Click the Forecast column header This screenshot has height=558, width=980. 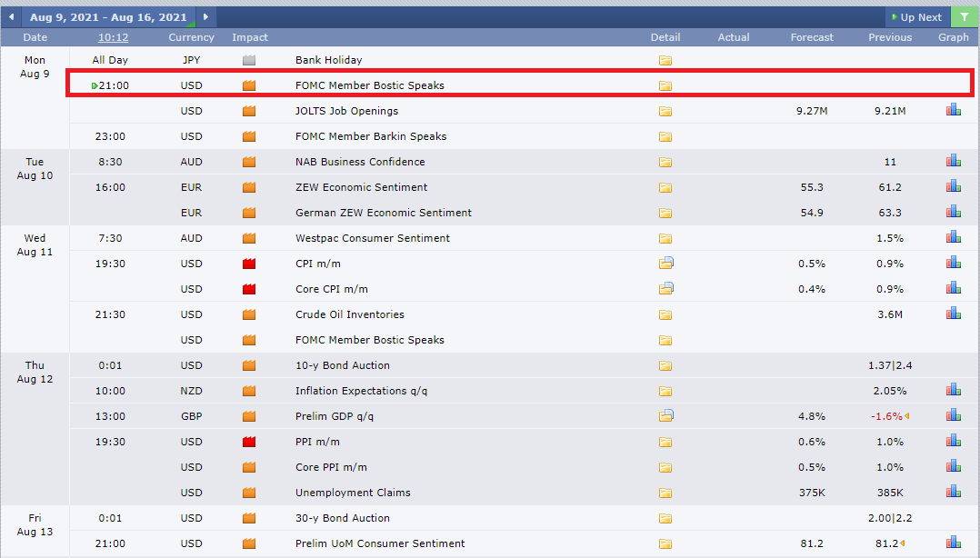(812, 37)
